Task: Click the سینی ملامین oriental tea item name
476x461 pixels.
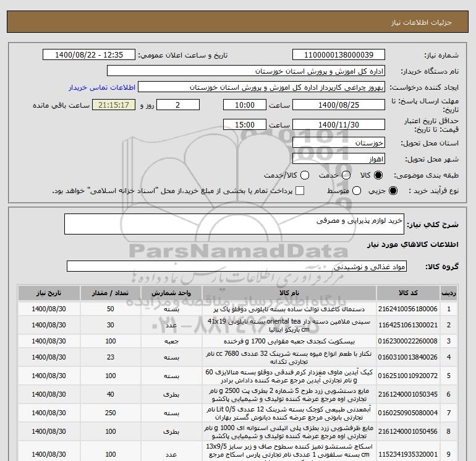Action: pyautogui.click(x=289, y=325)
